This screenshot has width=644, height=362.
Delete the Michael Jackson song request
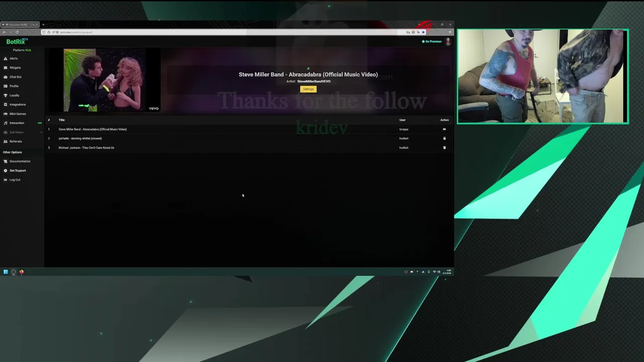[444, 147]
